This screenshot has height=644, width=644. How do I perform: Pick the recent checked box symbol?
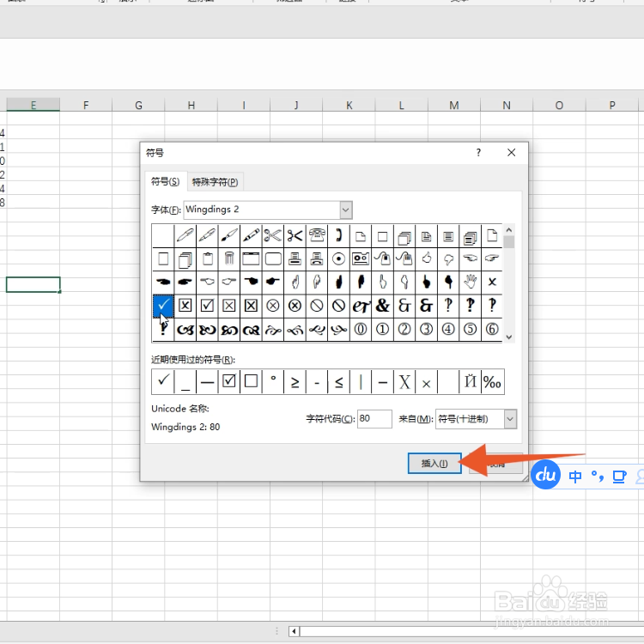click(228, 382)
